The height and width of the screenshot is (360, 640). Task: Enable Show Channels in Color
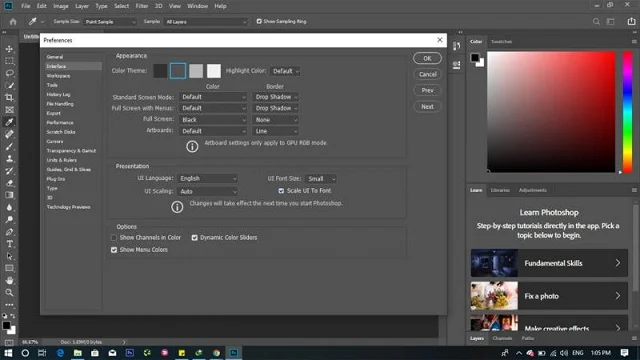114,238
